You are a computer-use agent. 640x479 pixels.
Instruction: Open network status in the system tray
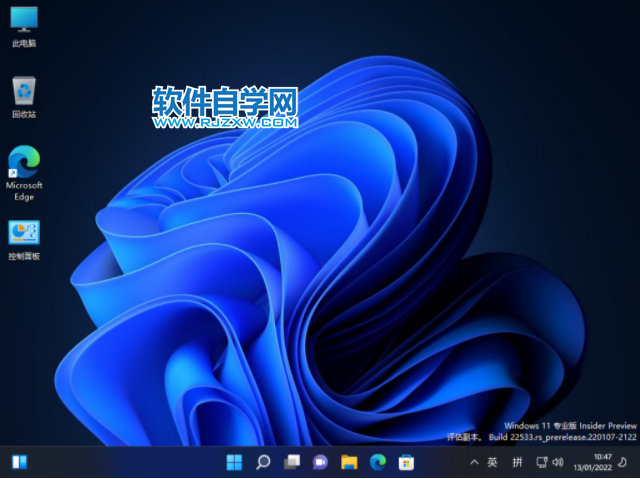[x=542, y=462]
